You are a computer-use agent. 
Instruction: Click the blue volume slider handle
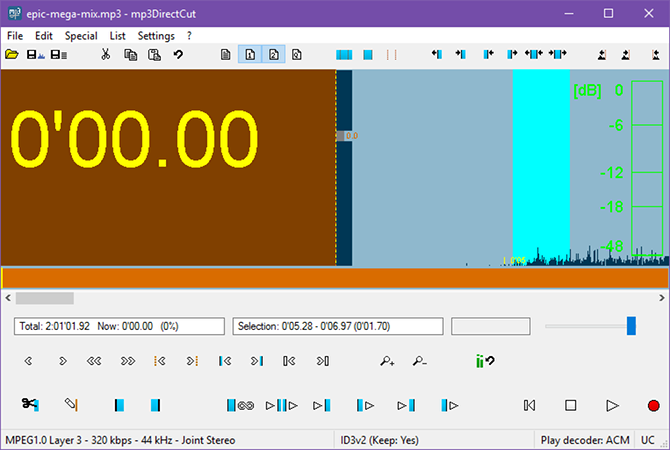pyautogui.click(x=631, y=326)
